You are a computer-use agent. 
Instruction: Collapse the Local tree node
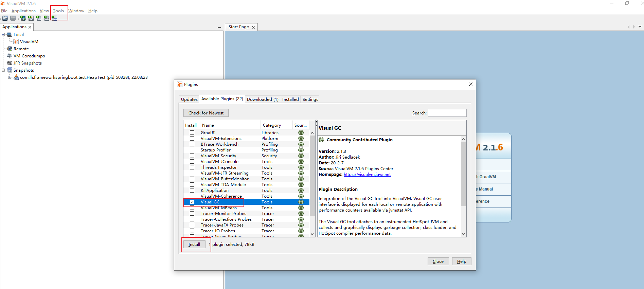tap(3, 34)
